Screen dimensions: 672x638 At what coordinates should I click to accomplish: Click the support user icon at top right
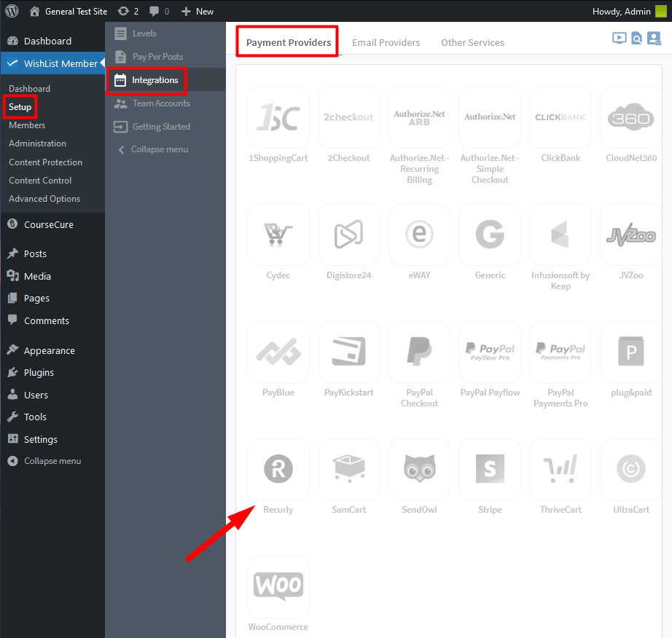[654, 38]
